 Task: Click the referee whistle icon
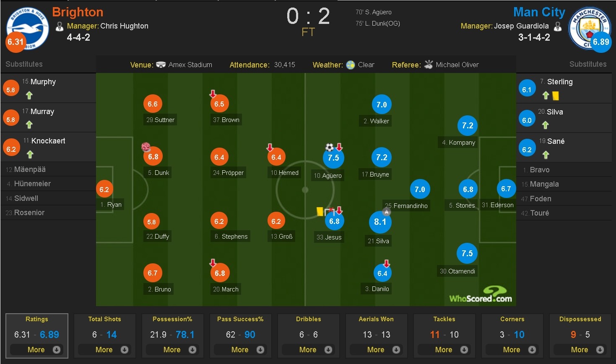tap(428, 65)
